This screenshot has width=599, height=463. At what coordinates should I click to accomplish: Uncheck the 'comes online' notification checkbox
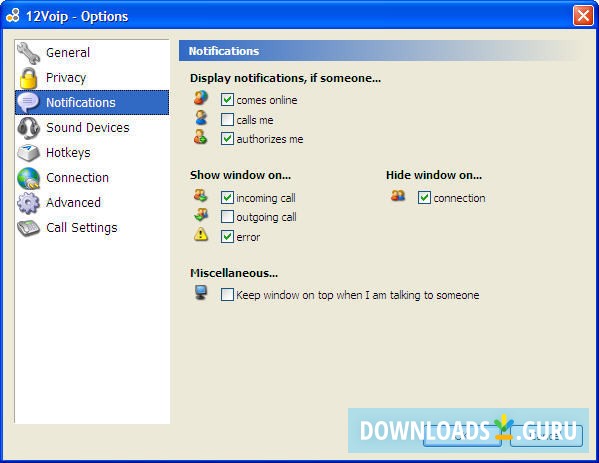tap(227, 100)
